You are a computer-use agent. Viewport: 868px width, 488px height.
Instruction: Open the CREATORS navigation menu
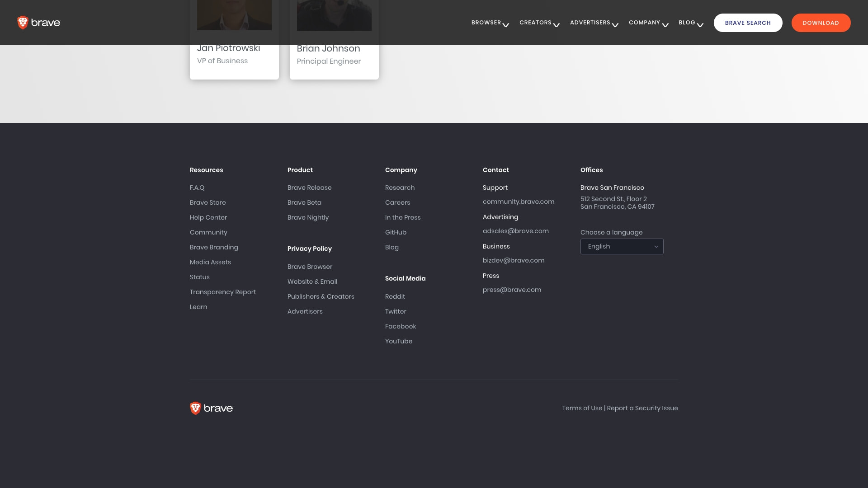coord(535,23)
